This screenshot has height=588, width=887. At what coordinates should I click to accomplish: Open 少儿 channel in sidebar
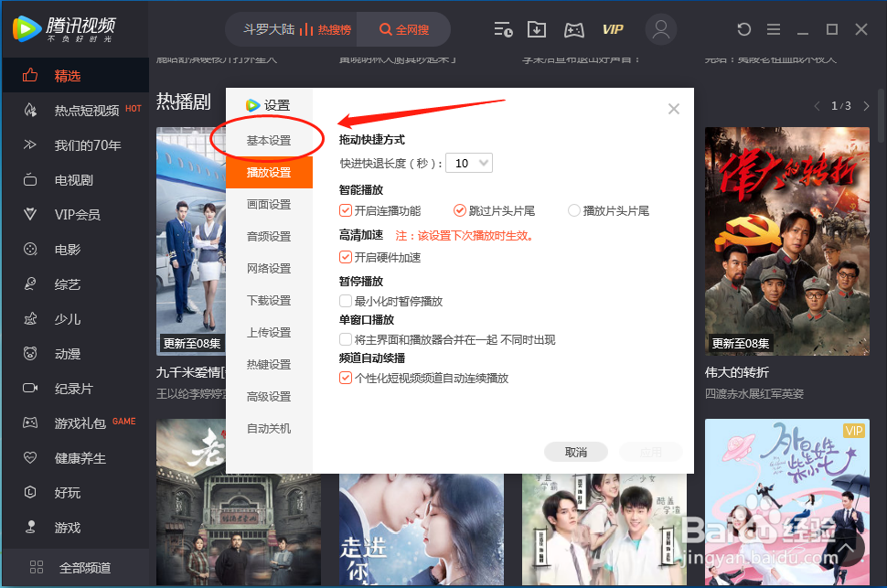[x=76, y=319]
